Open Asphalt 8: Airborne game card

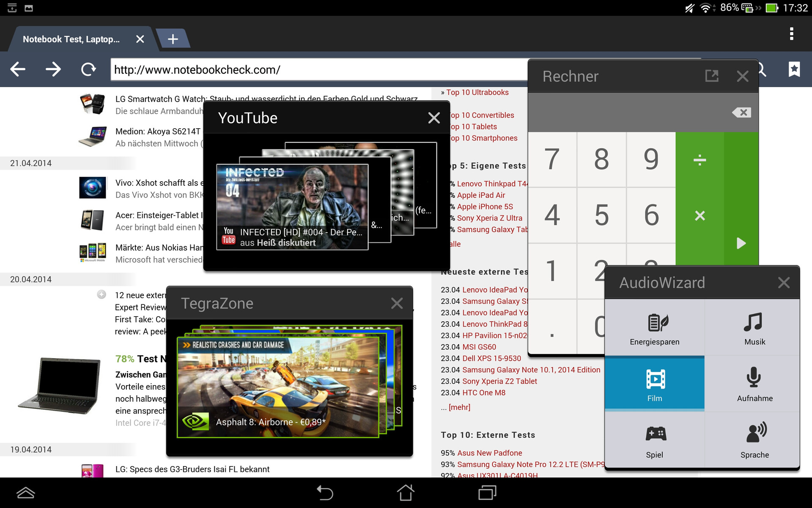tap(278, 387)
